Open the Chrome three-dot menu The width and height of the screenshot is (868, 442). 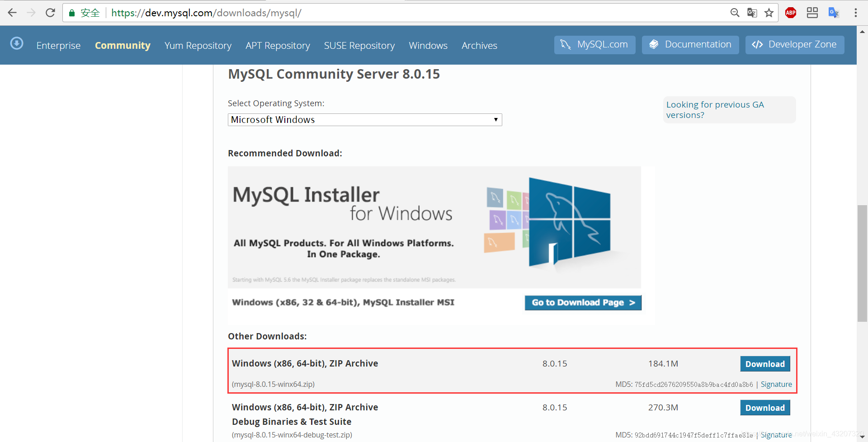[855, 13]
